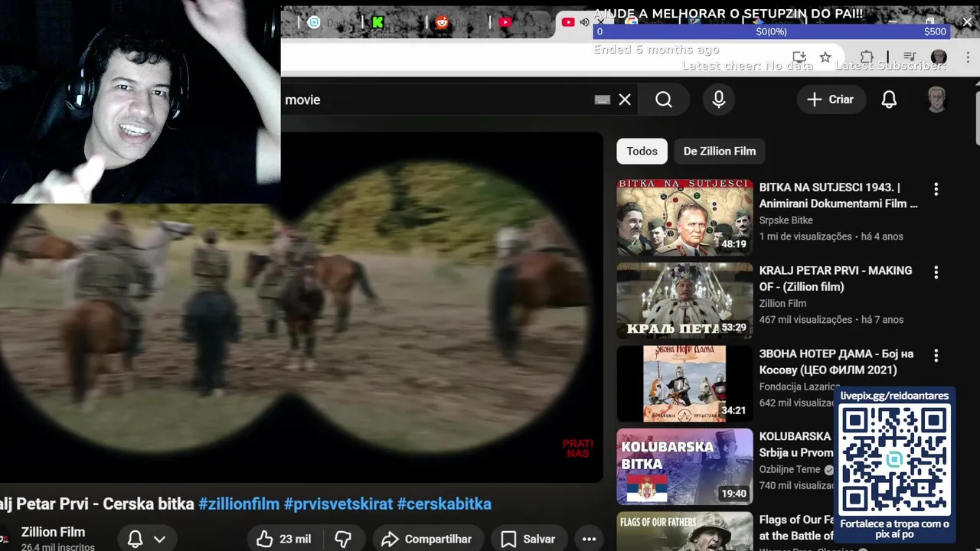Dislike the video with thumbs down

[343, 539]
